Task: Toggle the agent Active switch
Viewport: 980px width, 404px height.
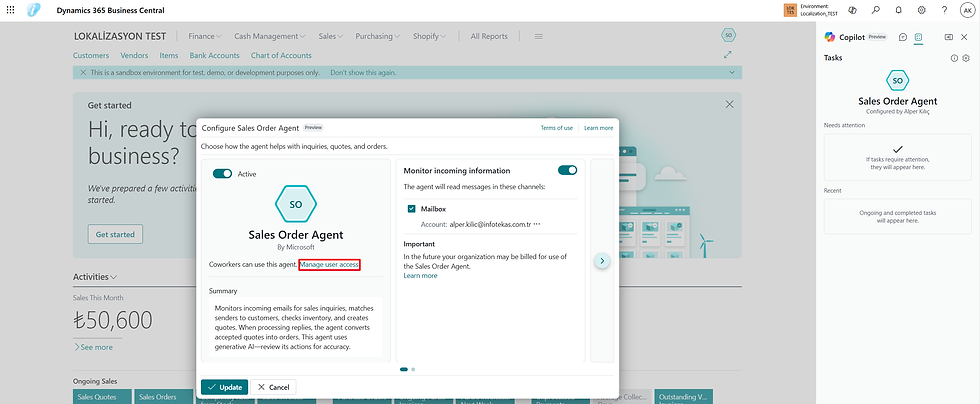Action: [222, 174]
